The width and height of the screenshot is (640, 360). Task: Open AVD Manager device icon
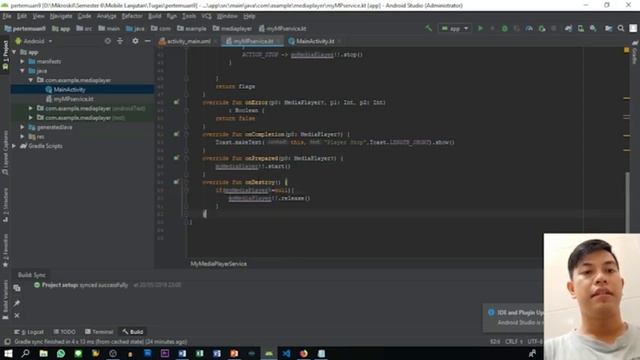(x=580, y=29)
